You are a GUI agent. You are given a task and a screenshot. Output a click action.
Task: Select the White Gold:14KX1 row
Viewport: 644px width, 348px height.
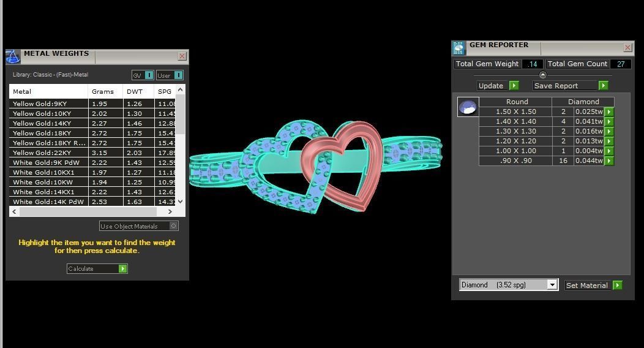click(x=92, y=192)
